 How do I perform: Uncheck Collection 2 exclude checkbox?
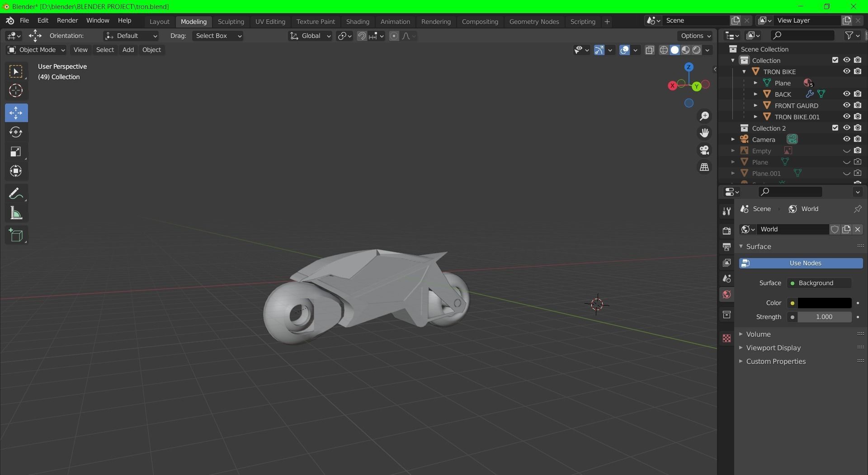click(835, 128)
